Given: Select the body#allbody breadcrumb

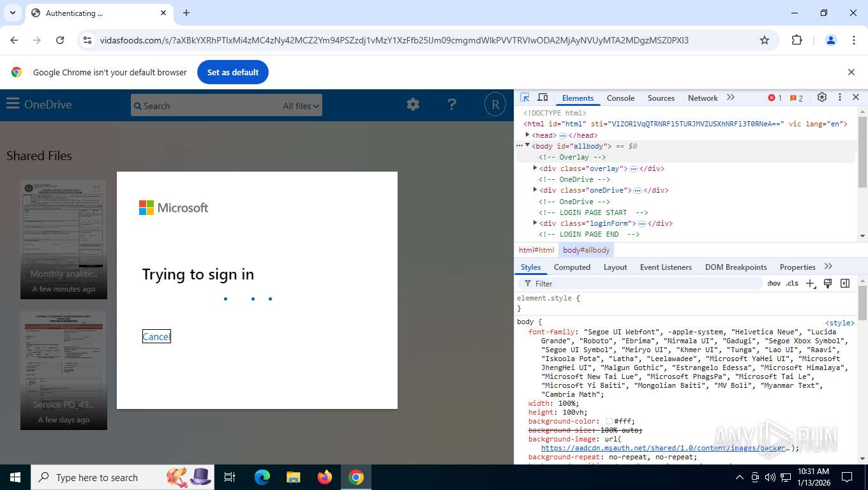Looking at the screenshot, I should point(586,250).
